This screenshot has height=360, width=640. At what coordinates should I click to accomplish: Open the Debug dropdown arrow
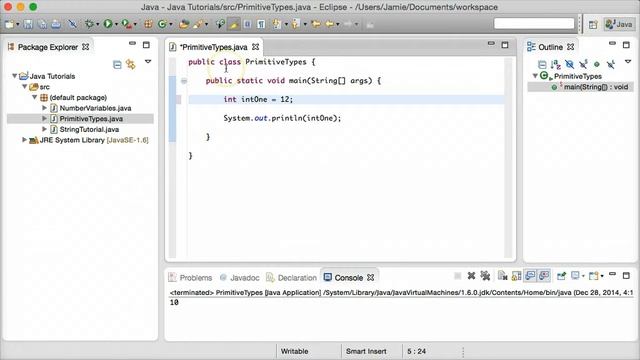pos(97,25)
